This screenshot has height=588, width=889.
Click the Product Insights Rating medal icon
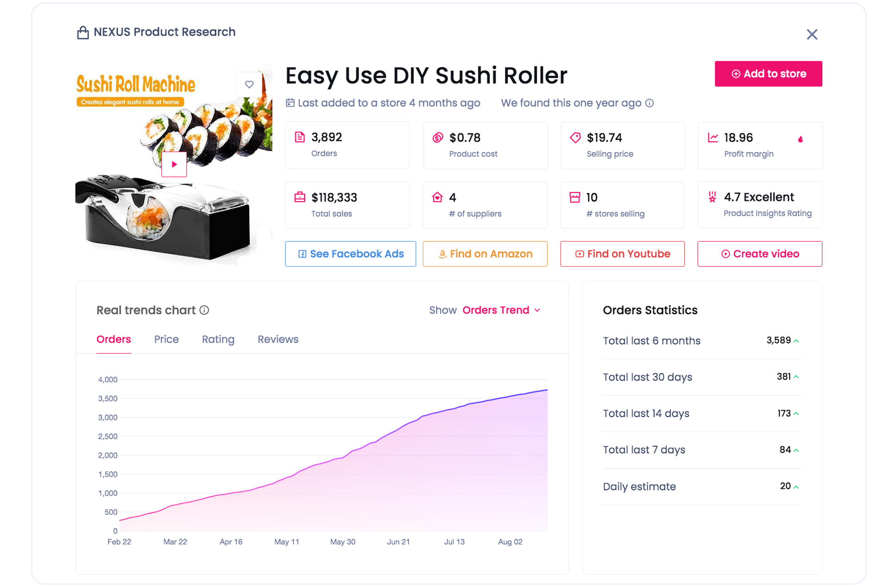pyautogui.click(x=712, y=197)
